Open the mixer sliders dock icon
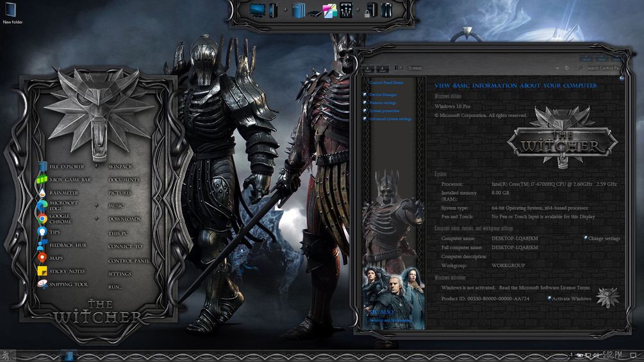The image size is (644, 362). coord(346,10)
